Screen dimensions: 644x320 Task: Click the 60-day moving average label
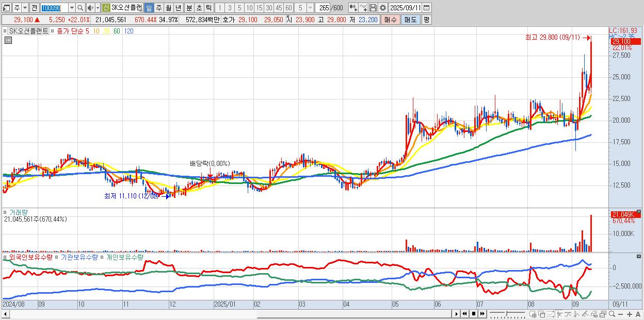(x=117, y=31)
